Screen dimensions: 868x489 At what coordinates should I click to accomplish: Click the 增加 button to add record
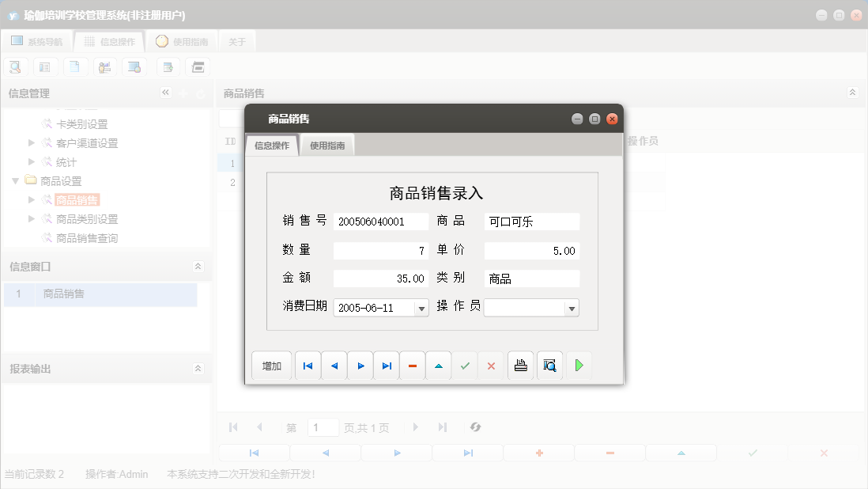click(271, 365)
